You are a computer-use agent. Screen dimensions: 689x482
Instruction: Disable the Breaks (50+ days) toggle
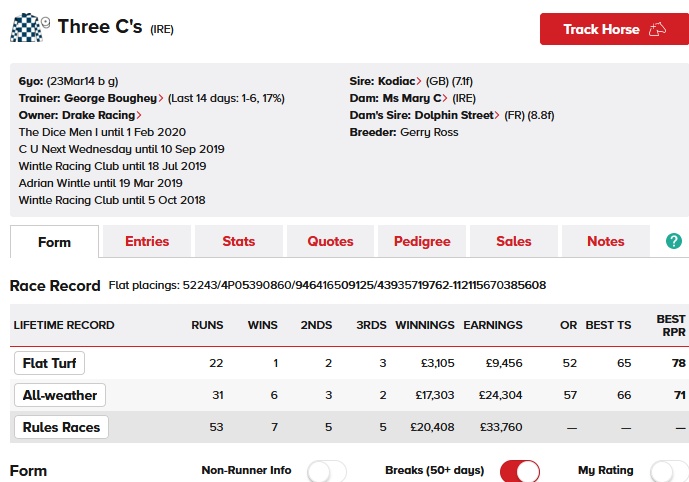click(519, 470)
